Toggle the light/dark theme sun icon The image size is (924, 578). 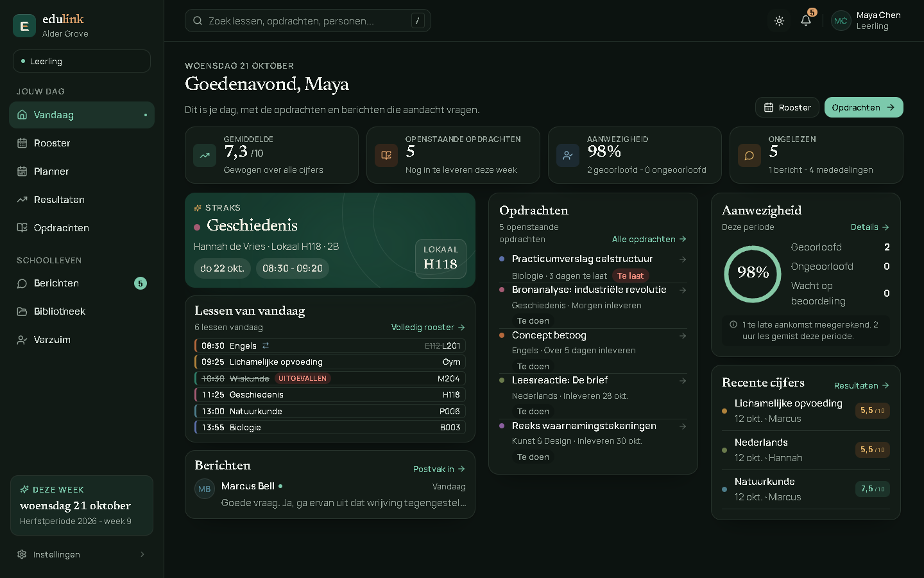[x=779, y=21]
